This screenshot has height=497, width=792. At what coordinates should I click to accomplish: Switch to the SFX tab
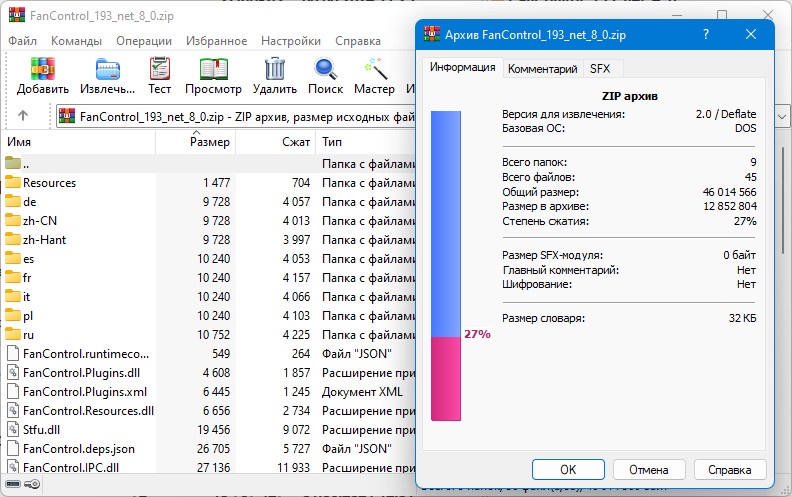[600, 69]
